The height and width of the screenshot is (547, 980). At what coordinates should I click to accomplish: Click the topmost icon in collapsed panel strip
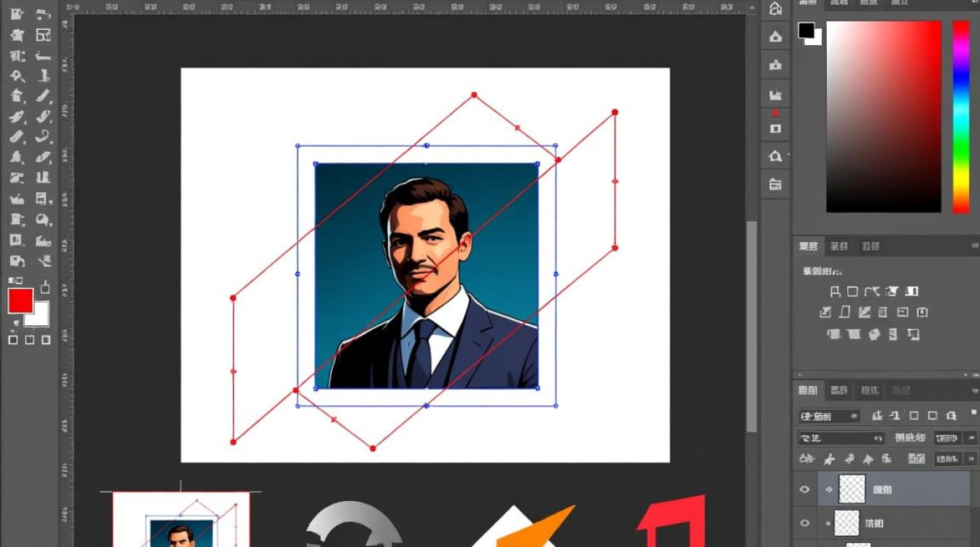[775, 9]
